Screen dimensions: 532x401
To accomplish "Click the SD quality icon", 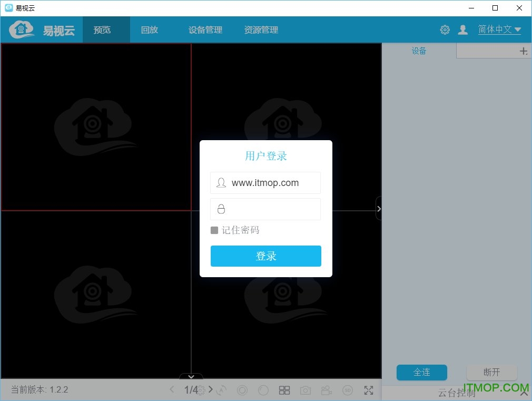I will pos(347,390).
